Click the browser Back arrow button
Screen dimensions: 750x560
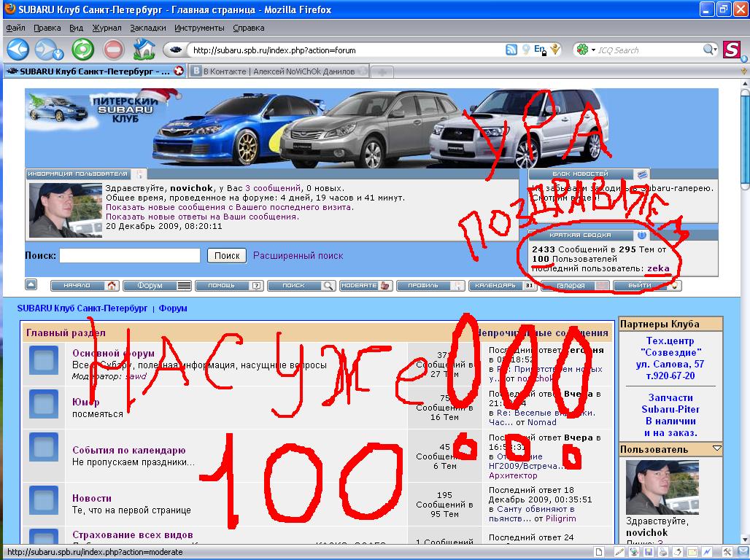tap(18, 50)
